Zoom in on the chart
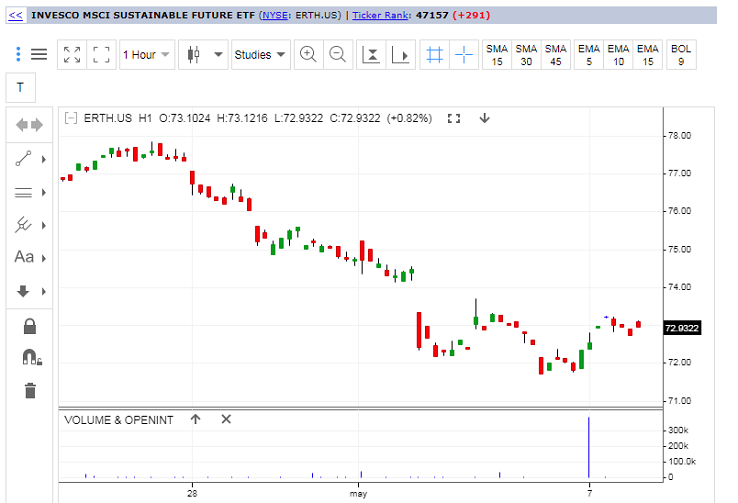 pyautogui.click(x=308, y=55)
